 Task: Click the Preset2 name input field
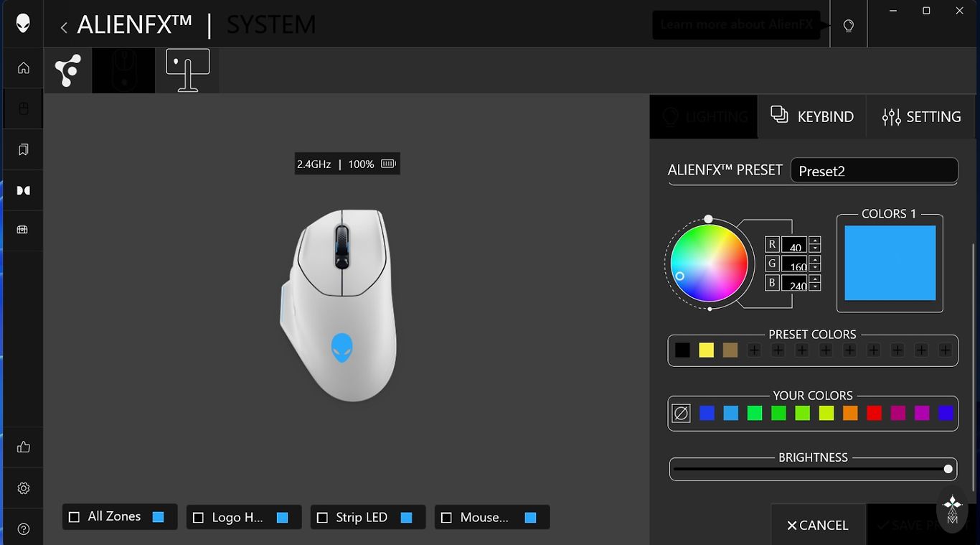pyautogui.click(x=874, y=171)
